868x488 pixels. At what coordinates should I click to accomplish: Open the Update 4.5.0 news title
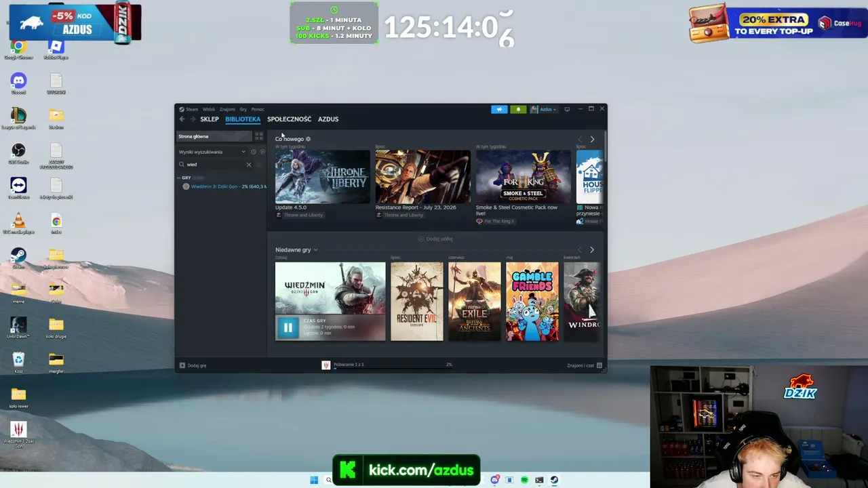coord(291,207)
